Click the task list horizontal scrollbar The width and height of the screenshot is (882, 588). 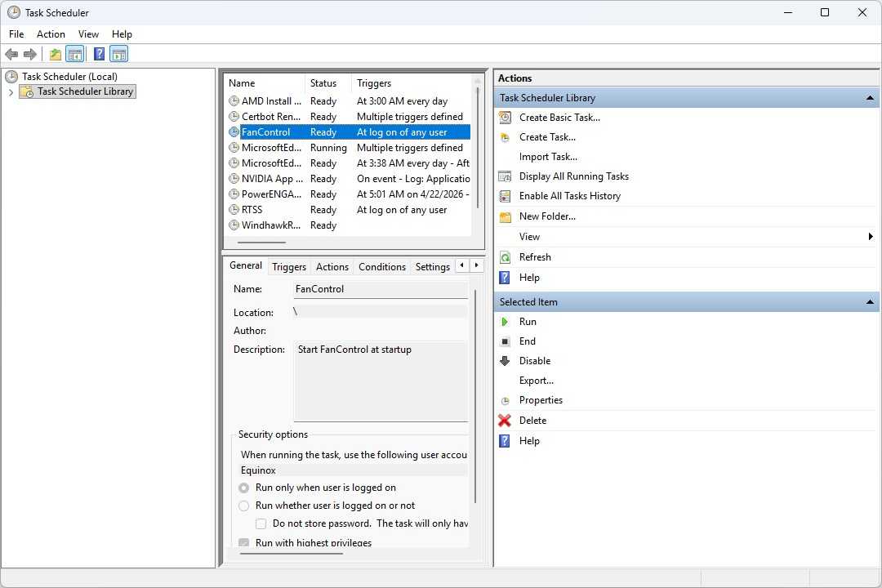[262, 243]
